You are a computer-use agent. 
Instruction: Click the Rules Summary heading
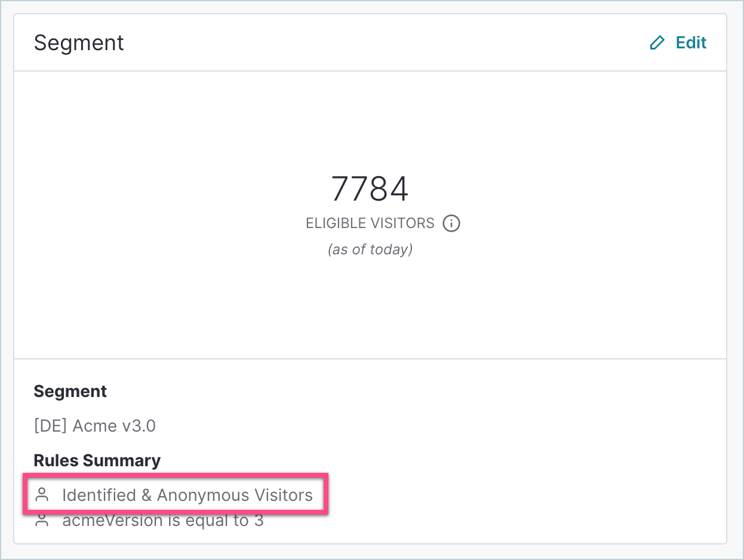97,460
